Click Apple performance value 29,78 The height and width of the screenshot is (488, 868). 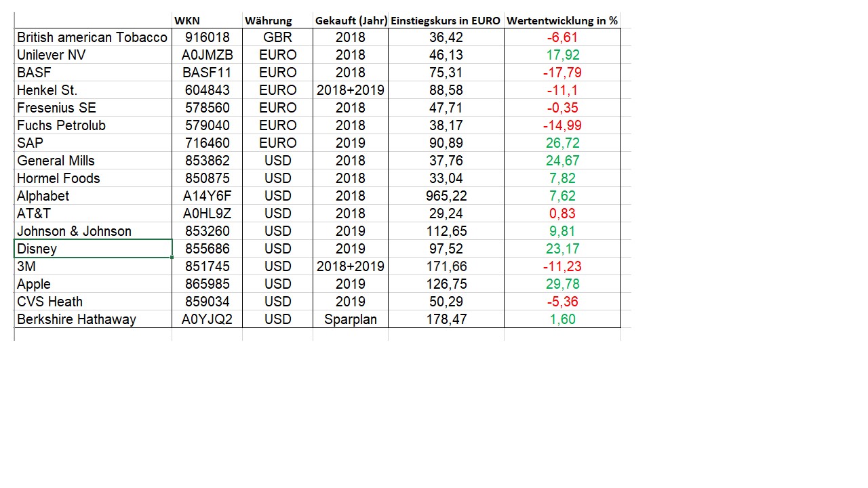(x=562, y=284)
